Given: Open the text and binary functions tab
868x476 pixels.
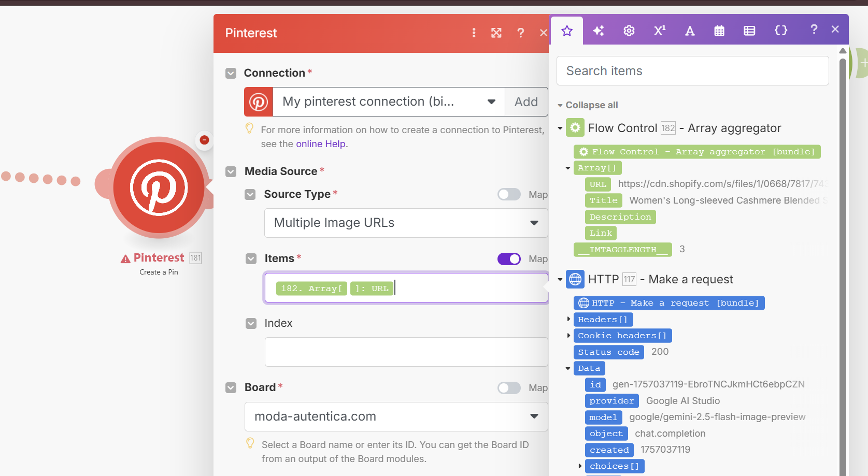Looking at the screenshot, I should 690,31.
